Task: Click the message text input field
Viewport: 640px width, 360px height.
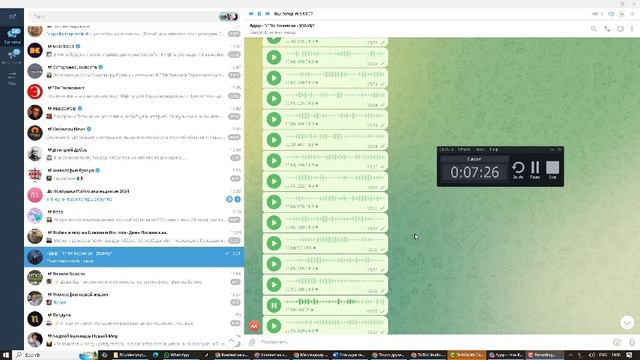Action: pyautogui.click(x=435, y=342)
